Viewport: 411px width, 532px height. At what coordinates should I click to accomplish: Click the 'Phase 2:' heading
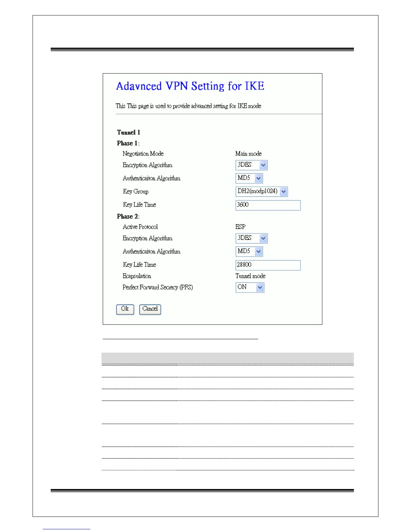pyautogui.click(x=128, y=217)
